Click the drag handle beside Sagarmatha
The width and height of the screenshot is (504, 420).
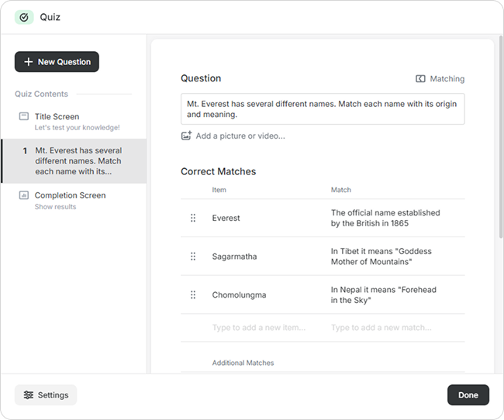pos(193,256)
